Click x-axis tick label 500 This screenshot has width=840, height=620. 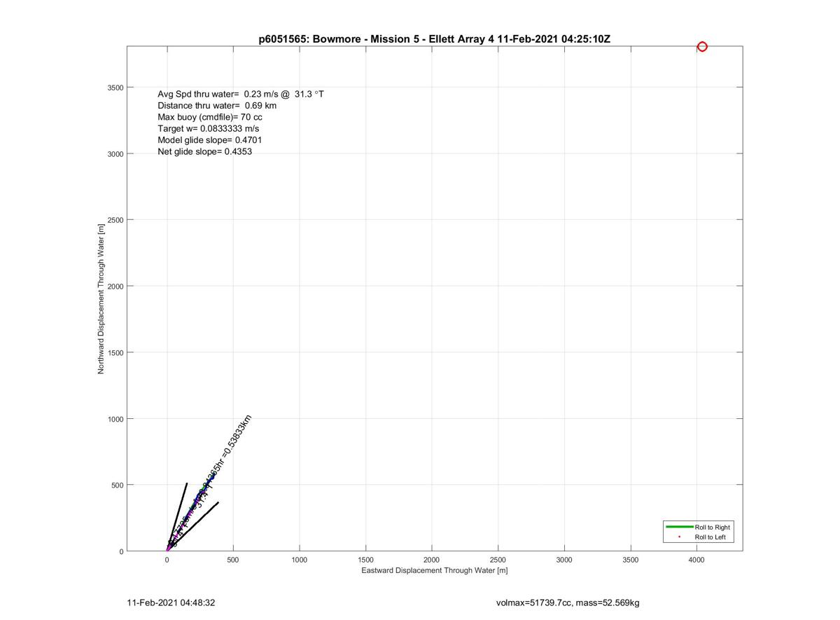[x=233, y=560]
